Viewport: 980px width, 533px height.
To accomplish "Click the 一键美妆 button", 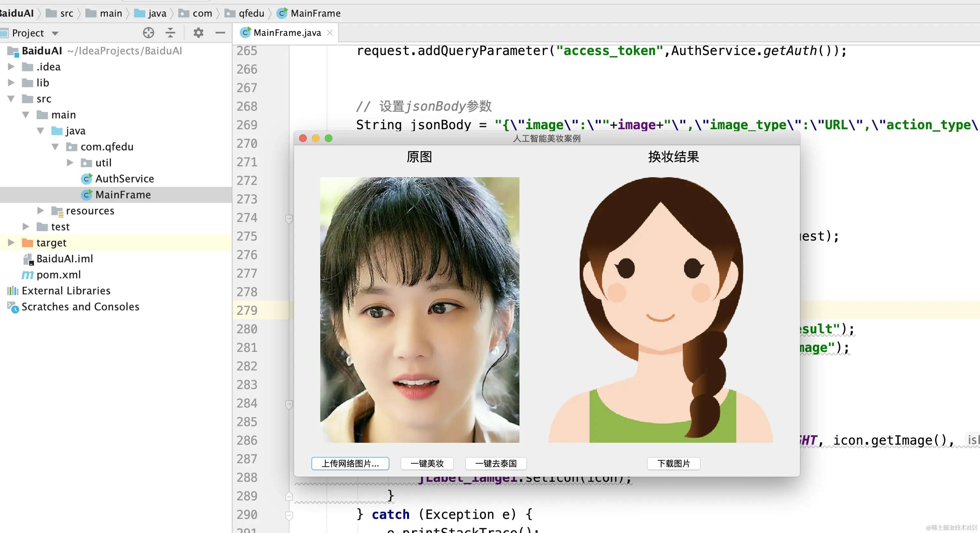I will [427, 463].
